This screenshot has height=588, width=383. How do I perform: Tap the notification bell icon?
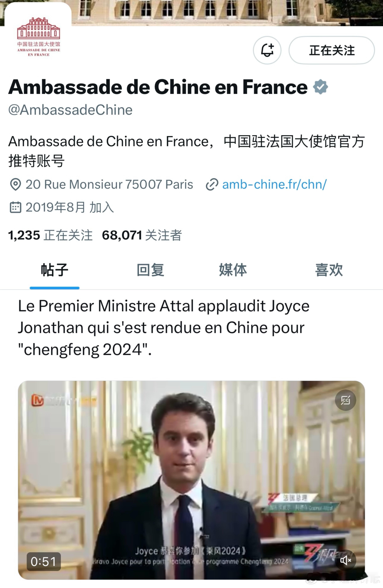click(267, 50)
